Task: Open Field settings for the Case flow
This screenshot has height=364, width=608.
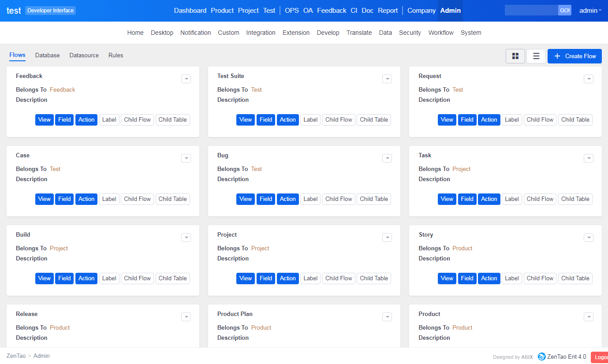Action: point(64,199)
